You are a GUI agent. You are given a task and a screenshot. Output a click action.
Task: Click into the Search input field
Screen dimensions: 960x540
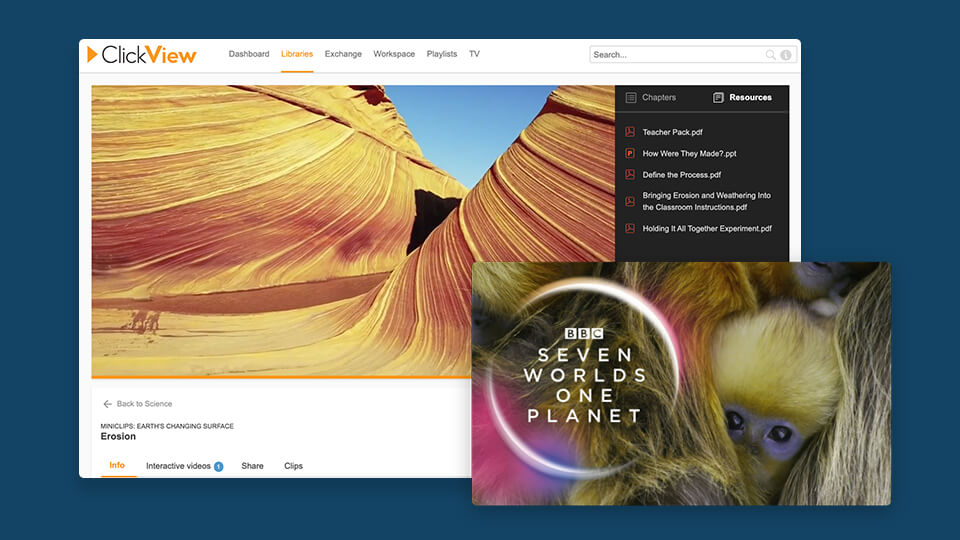point(676,55)
